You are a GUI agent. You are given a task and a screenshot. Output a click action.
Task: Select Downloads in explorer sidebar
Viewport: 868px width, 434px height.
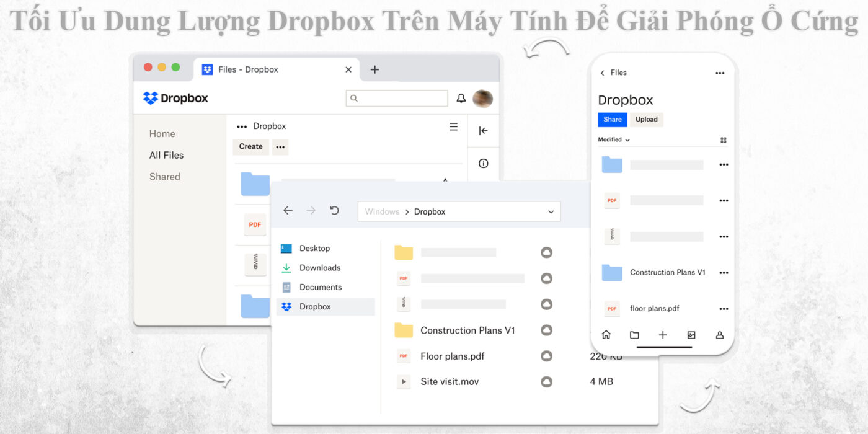(325, 268)
